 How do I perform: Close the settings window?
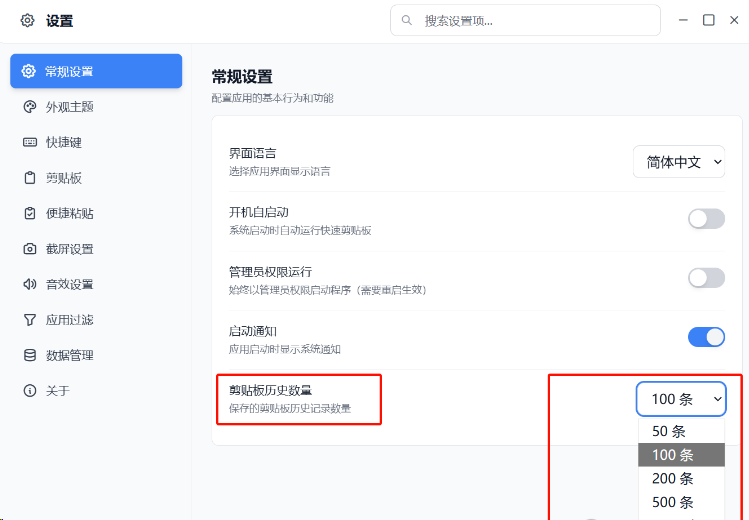point(734,20)
